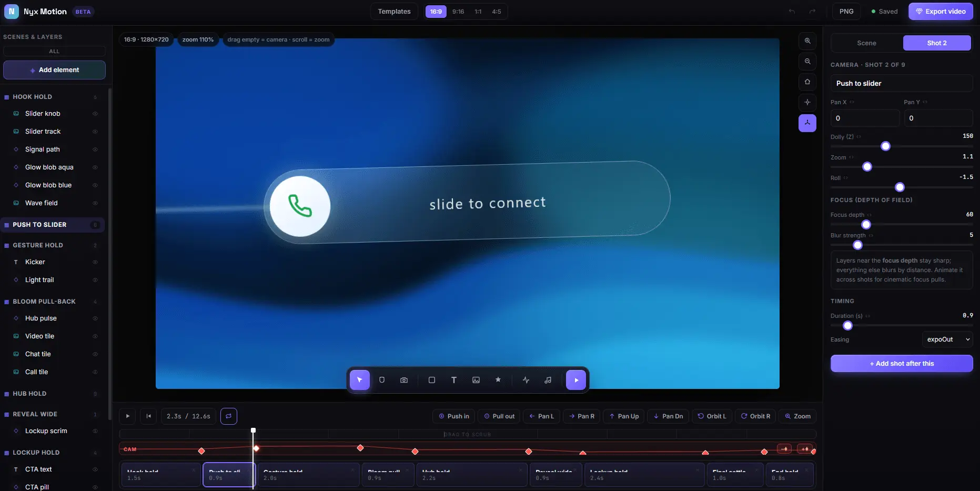The image size is (980, 491).
Task: Edit the shot name field Push to slider
Action: [x=902, y=83]
